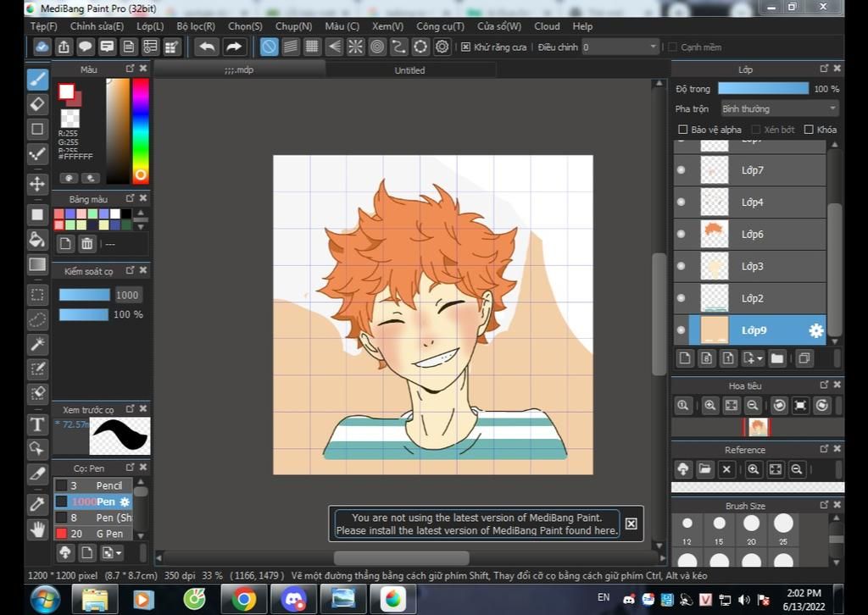868x615 pixels.
Task: Click the rainbow hue bar
Action: 141,130
